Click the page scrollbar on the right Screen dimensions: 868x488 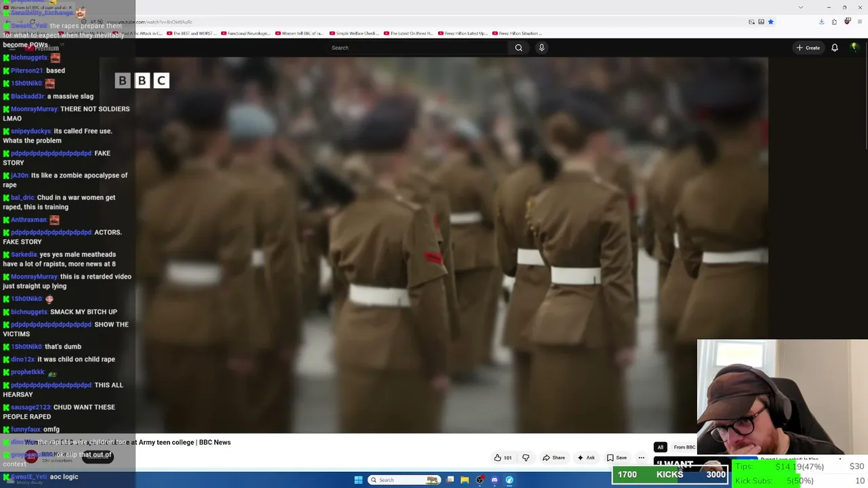pyautogui.click(x=865, y=95)
